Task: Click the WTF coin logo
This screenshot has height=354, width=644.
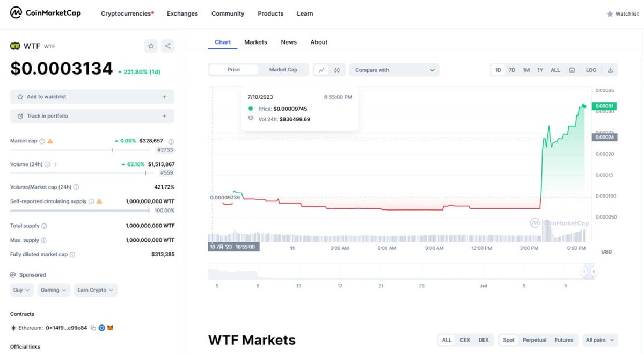Action: click(x=15, y=46)
